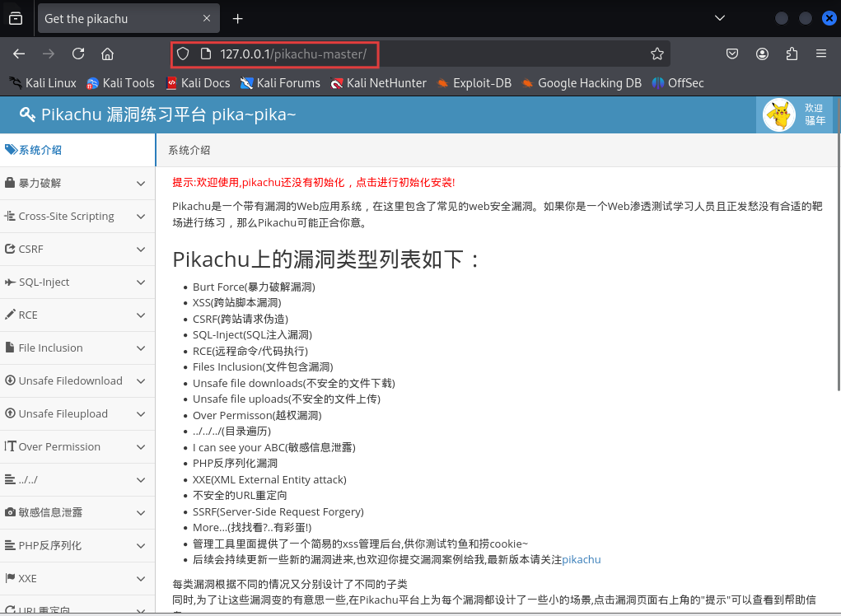
Task: Open the Kali Linux bookmark
Action: [43, 83]
